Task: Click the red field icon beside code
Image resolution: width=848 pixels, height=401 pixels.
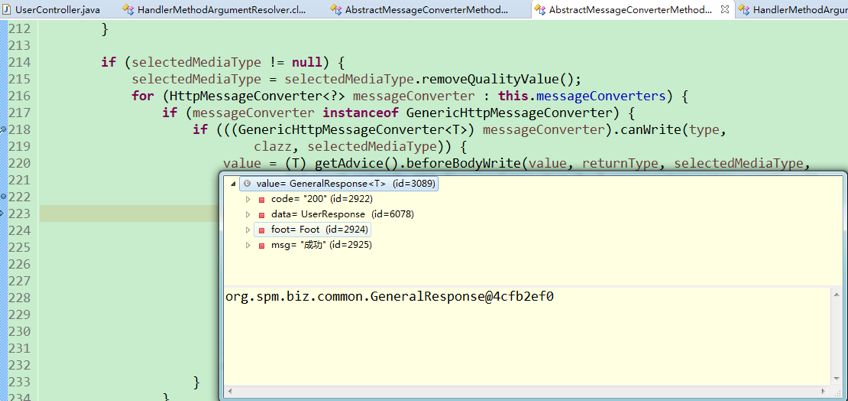Action: click(262, 200)
